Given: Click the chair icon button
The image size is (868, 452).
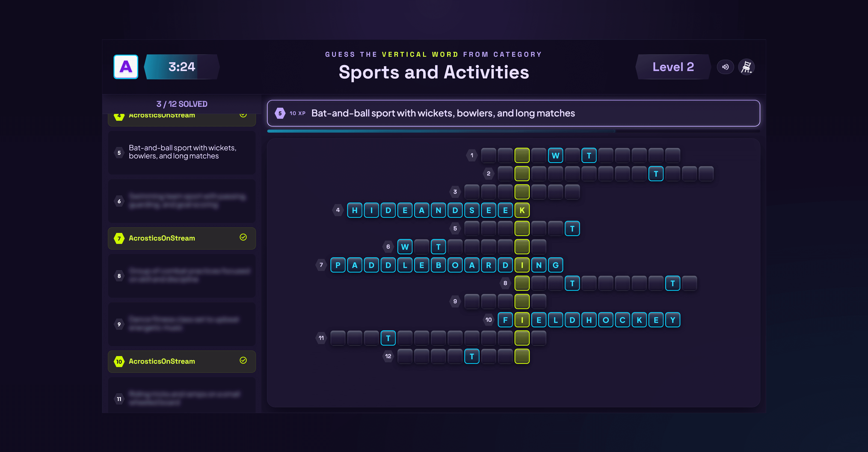Looking at the screenshot, I should tap(746, 67).
